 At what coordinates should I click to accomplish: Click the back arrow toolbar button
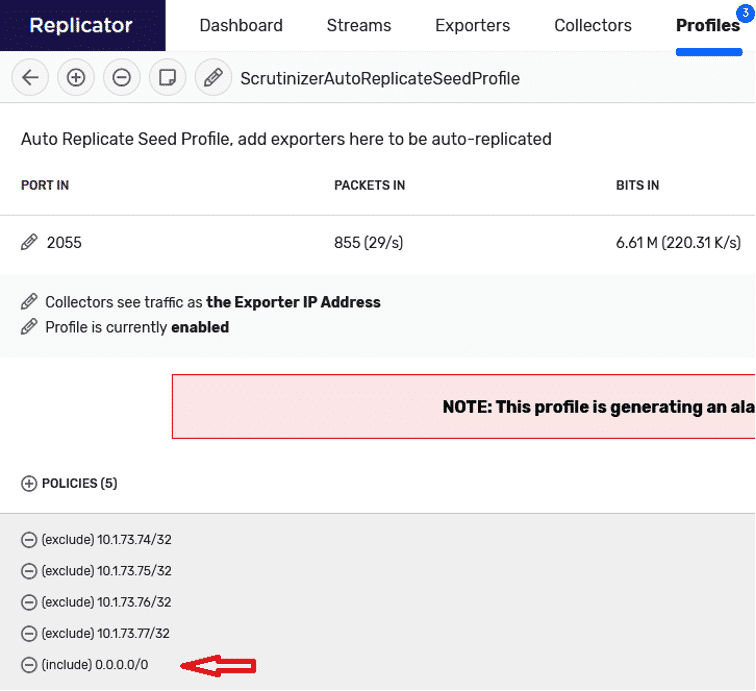tap(30, 78)
